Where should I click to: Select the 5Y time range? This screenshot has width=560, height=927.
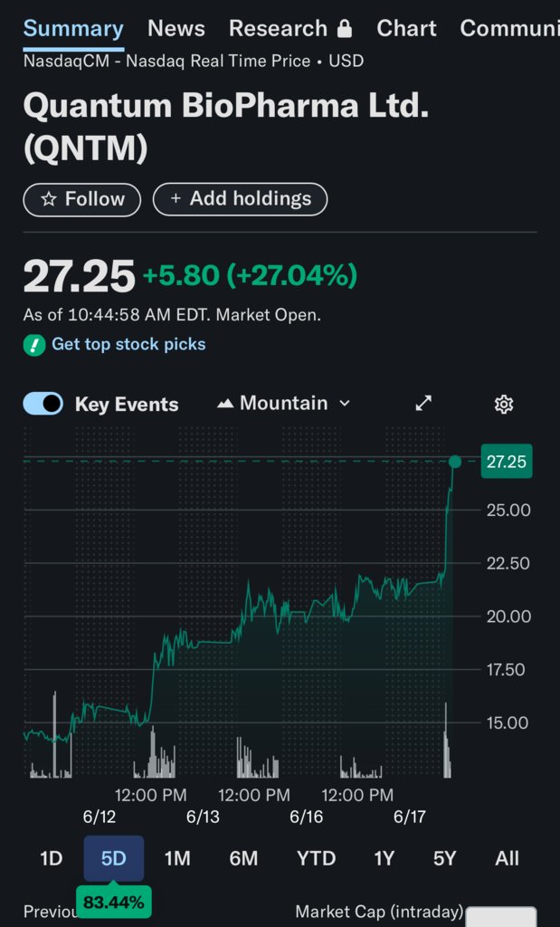coord(445,858)
